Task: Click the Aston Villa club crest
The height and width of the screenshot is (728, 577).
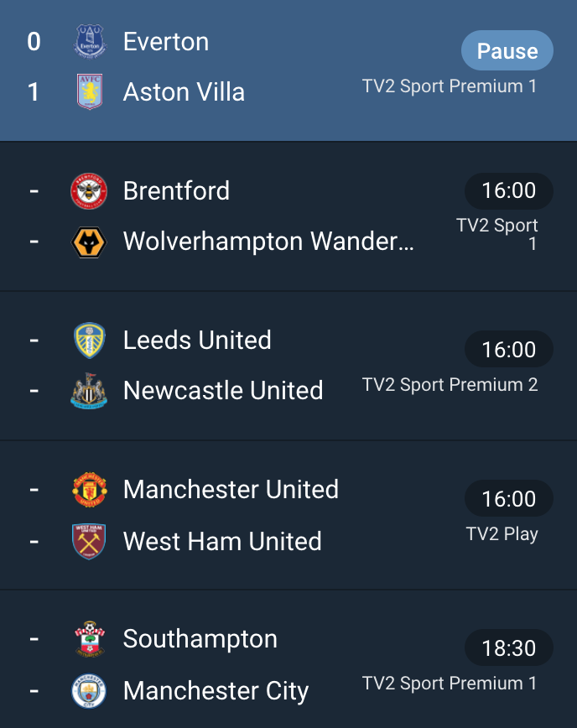Action: pos(90,91)
